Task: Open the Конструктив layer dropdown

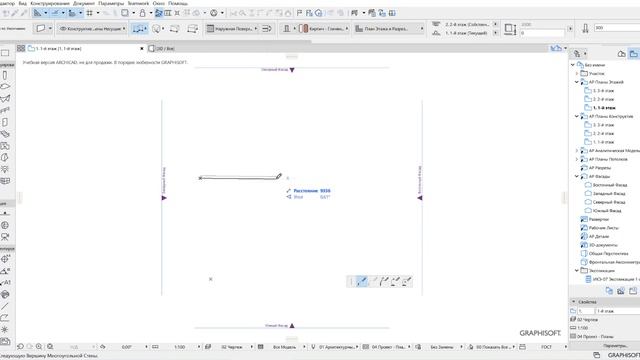Action: point(92,29)
